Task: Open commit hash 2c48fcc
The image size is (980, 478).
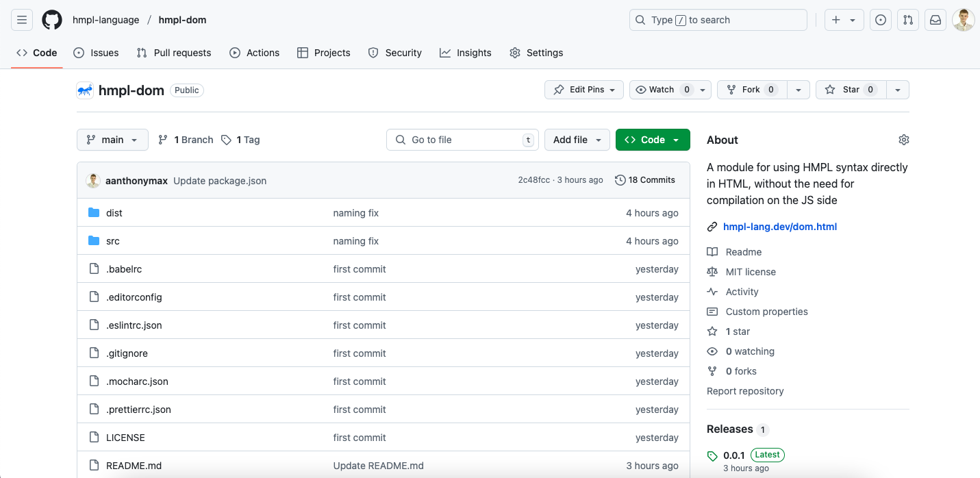Action: tap(533, 180)
